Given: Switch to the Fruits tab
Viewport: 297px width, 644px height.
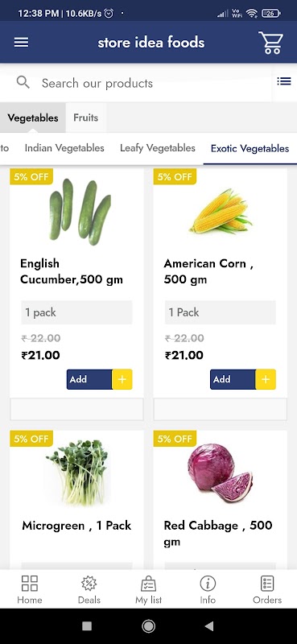Looking at the screenshot, I should click(86, 118).
